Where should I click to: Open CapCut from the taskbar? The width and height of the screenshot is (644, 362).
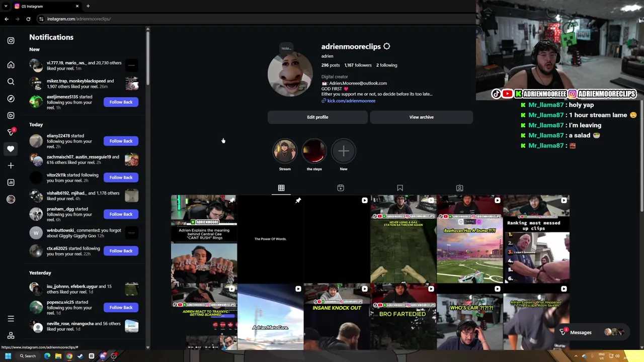pyautogui.click(x=92, y=356)
